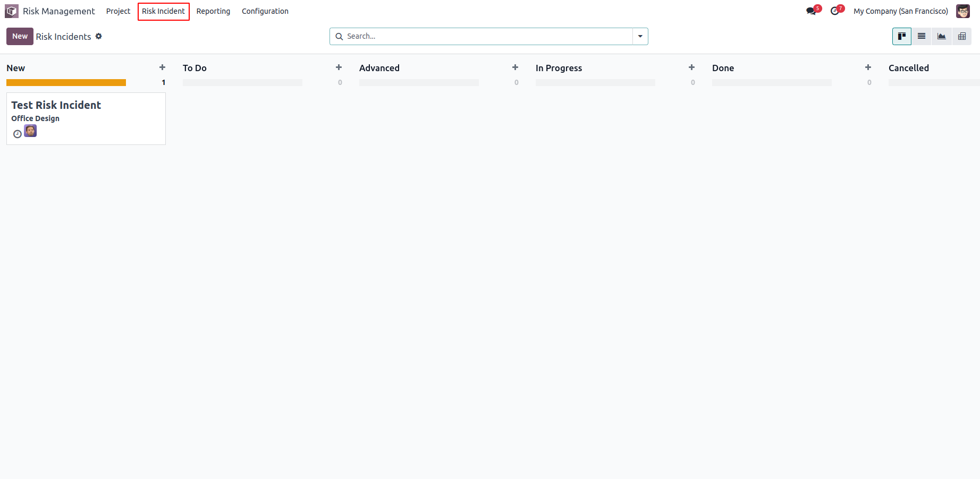Click the assignee avatar on Test Risk Incident card
Viewport: 980px width, 479px height.
click(30, 131)
